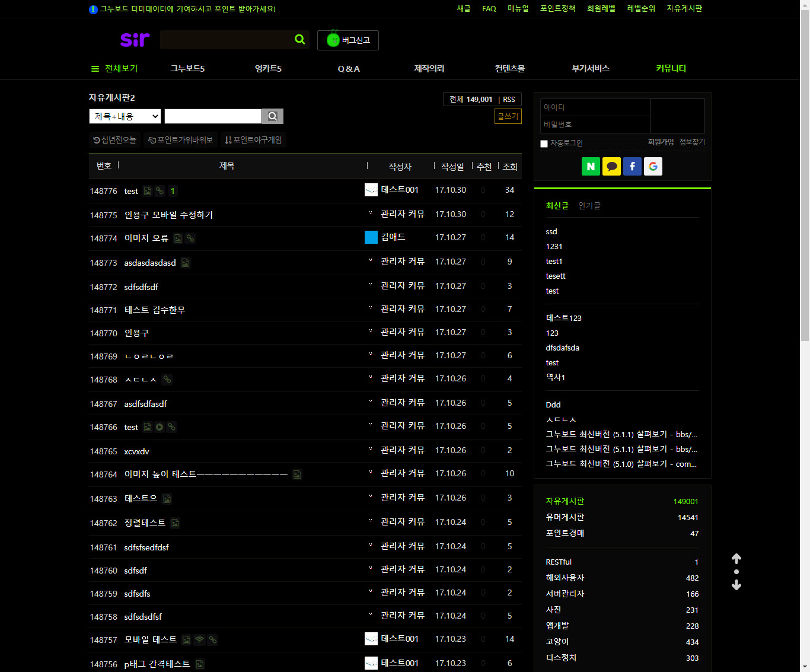Switch to the 인기글 tab
Image resolution: width=810 pixels, height=672 pixels.
(x=589, y=206)
